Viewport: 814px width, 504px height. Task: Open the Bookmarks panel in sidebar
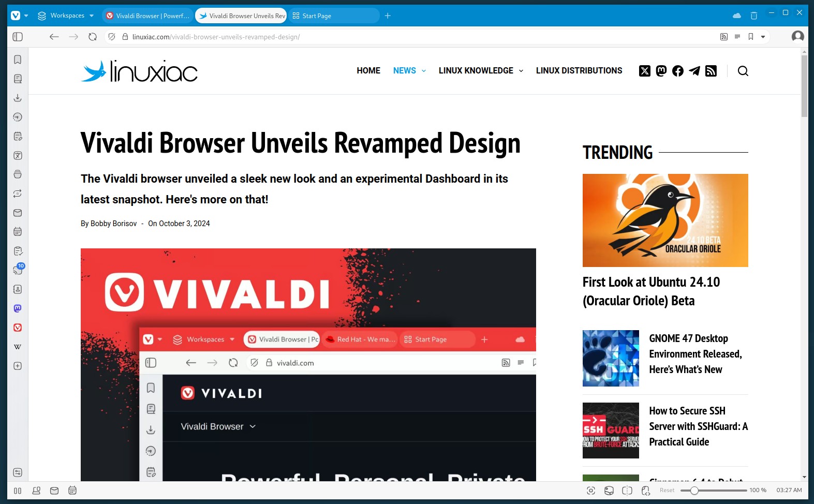point(18,60)
